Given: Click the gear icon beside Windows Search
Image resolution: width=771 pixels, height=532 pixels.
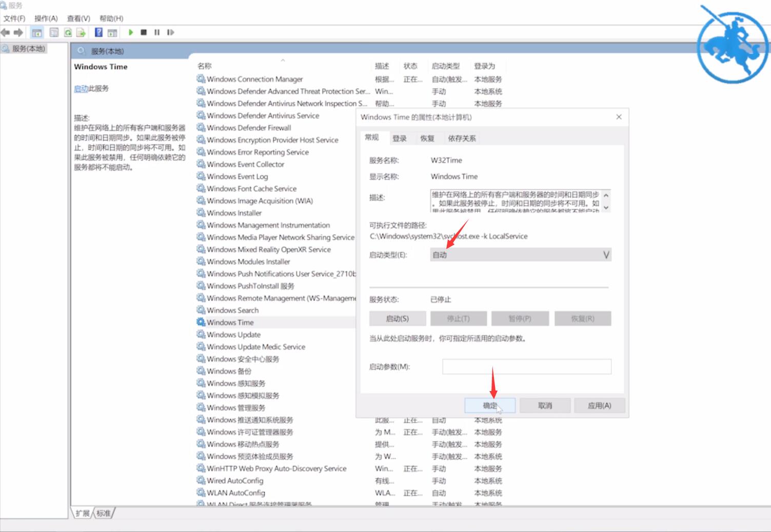Looking at the screenshot, I should pyautogui.click(x=201, y=310).
